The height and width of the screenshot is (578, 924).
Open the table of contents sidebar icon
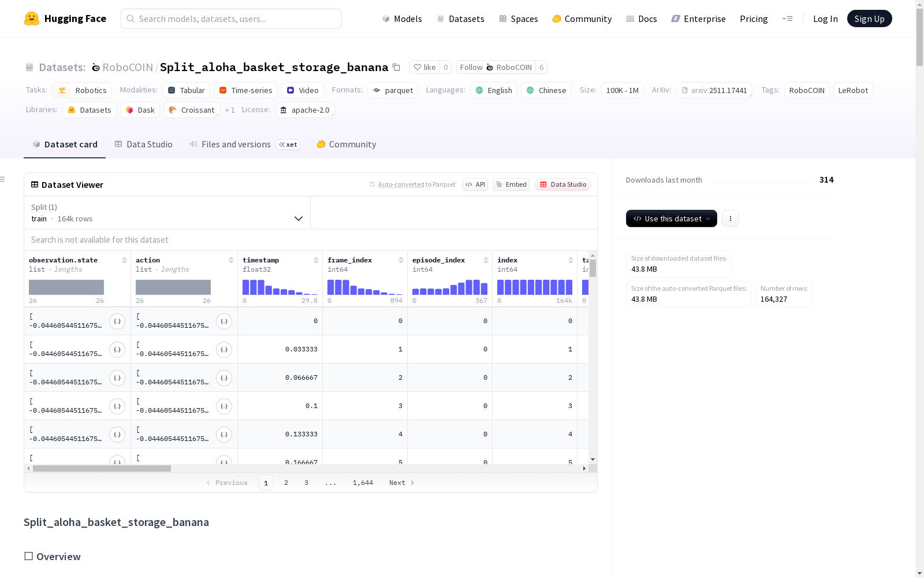tap(2, 179)
